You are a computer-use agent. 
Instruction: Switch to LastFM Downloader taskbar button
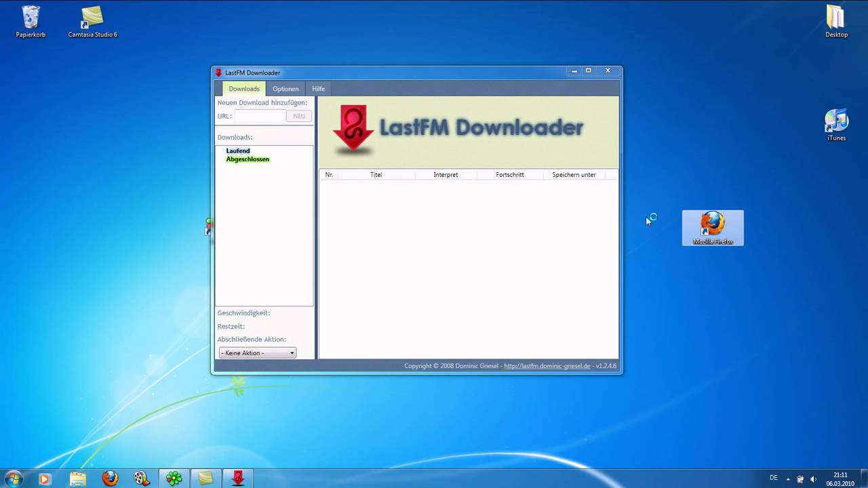click(237, 479)
